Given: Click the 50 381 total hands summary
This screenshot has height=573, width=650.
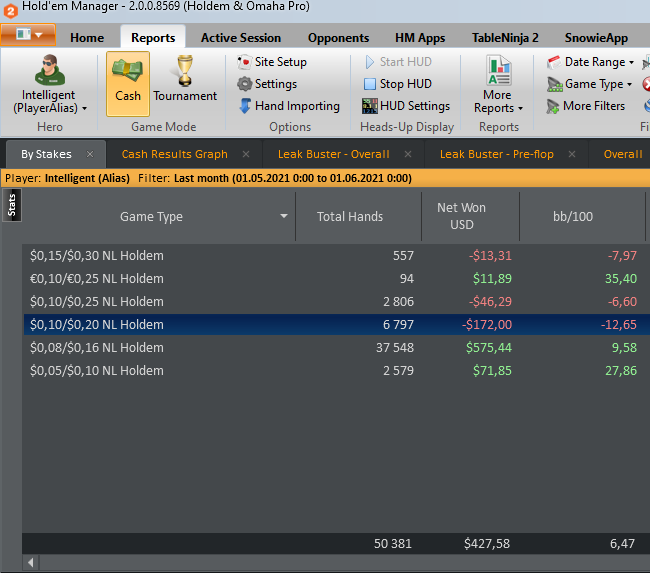Looking at the screenshot, I should [x=393, y=544].
